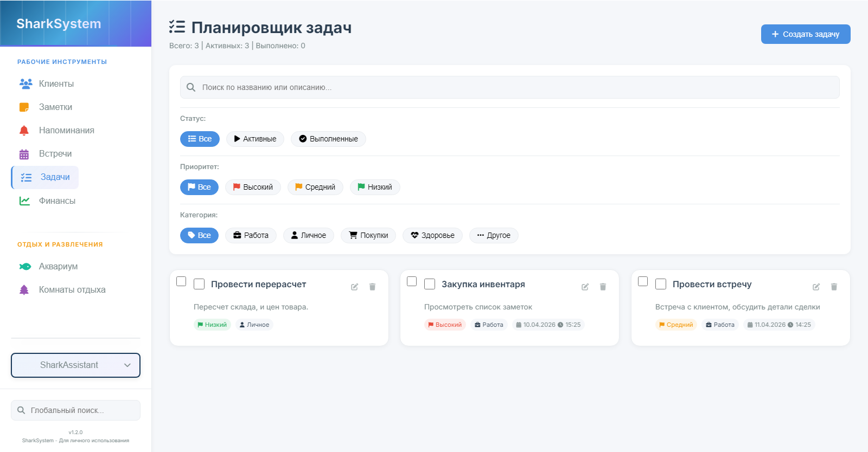Select the 'Все' filter under Категория
The height and width of the screenshot is (452, 868).
[x=199, y=235]
